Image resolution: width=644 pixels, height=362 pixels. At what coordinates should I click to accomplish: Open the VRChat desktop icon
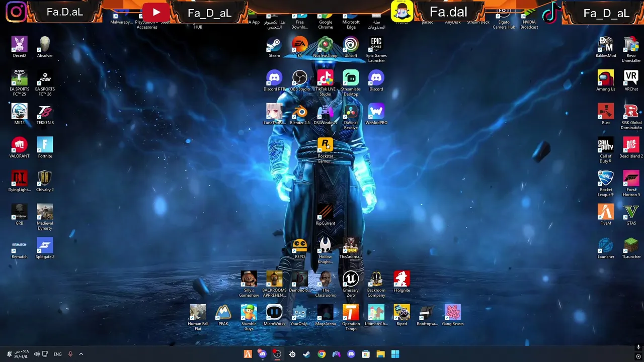coord(631,81)
